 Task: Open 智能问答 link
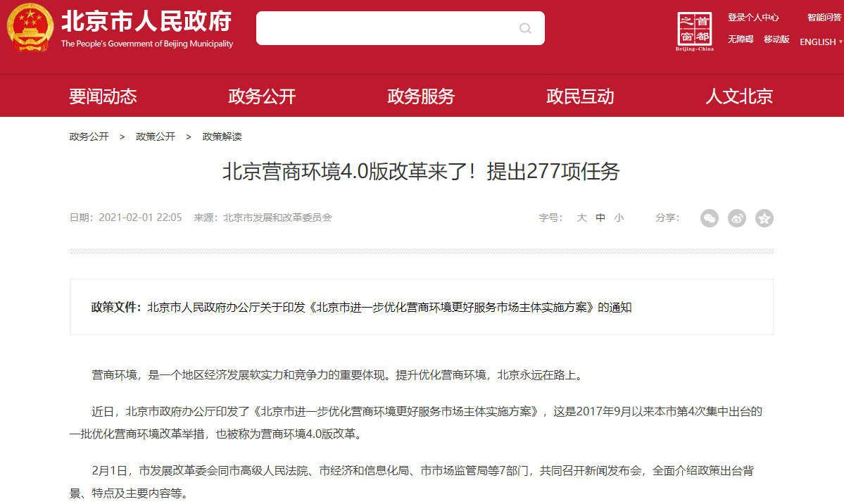pyautogui.click(x=824, y=17)
